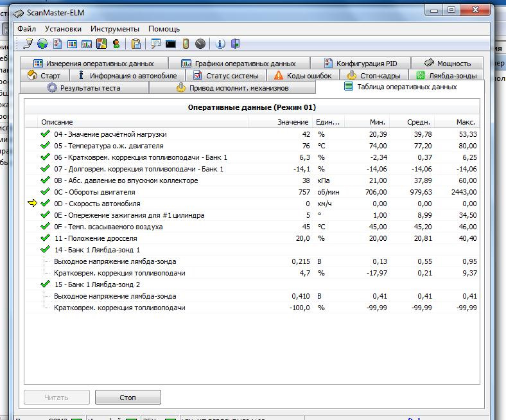The image size is (506, 420).
Task: Sort by the Значение column header
Action: 293,122
